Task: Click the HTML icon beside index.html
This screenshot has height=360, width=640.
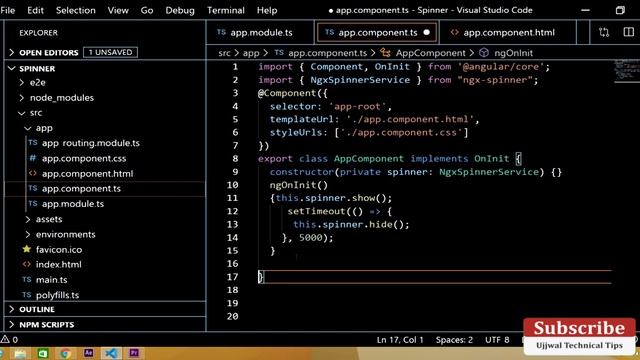Action: (27, 264)
